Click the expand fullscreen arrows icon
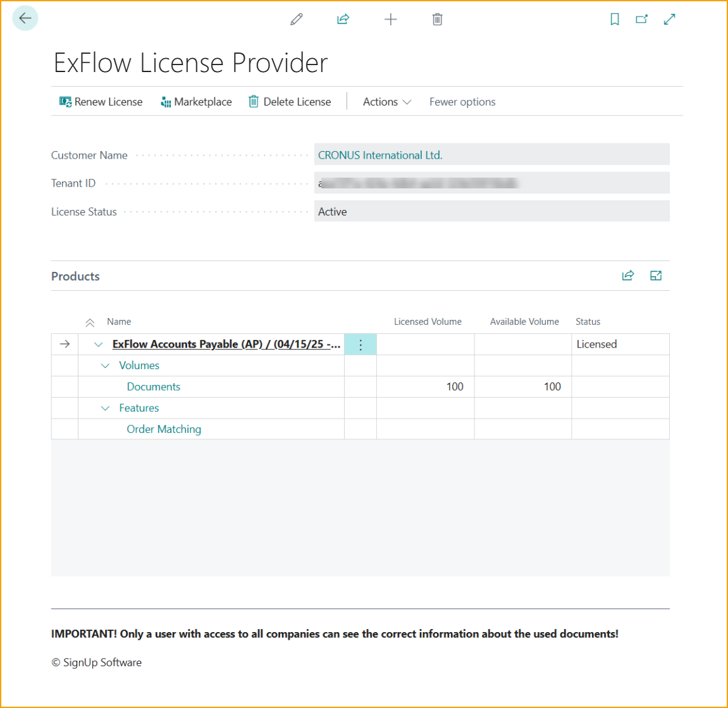 (669, 20)
